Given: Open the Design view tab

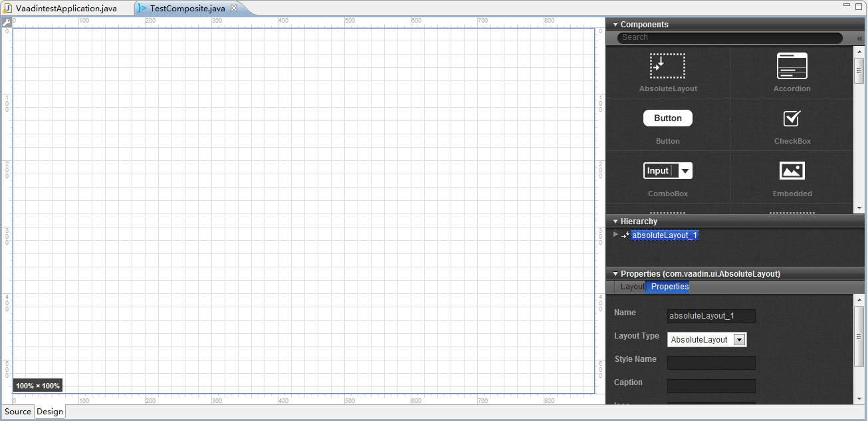Looking at the screenshot, I should (x=50, y=412).
